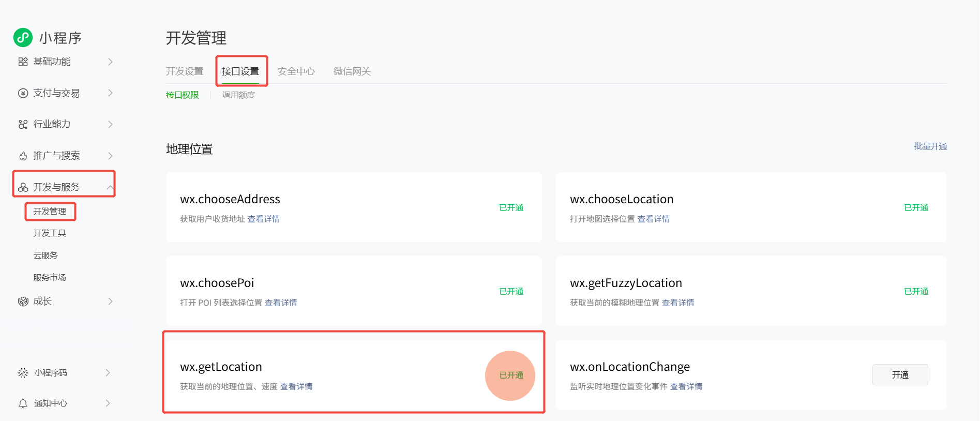Image resolution: width=980 pixels, height=421 pixels.
Task: Open 查看详情 link under wx.getLocation
Action: tap(296, 387)
